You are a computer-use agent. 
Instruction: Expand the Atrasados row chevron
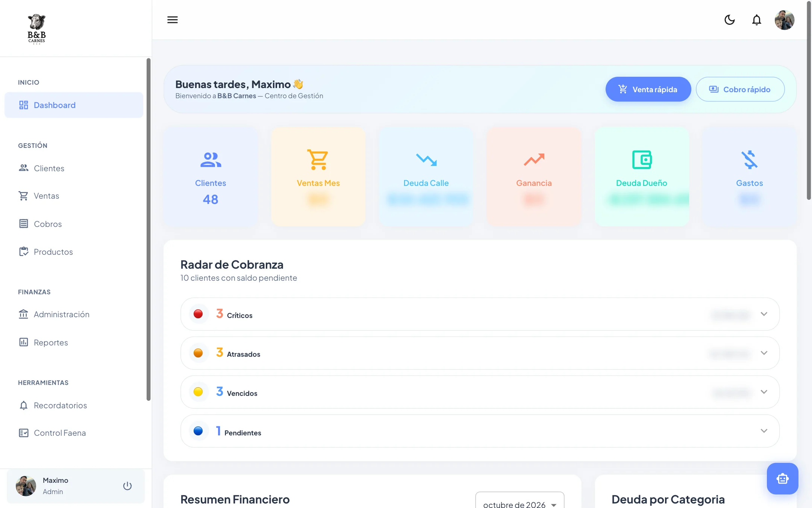click(764, 353)
